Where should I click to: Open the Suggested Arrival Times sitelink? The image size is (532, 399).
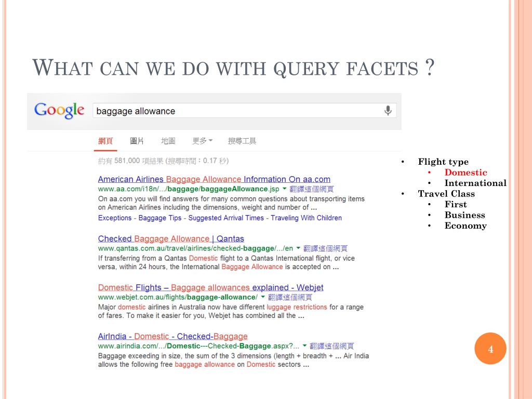click(x=226, y=218)
